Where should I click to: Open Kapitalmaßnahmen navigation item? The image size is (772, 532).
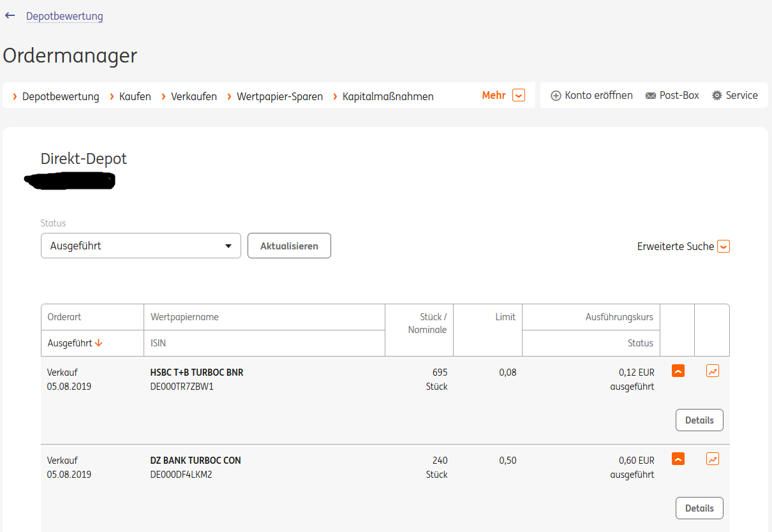pos(388,97)
